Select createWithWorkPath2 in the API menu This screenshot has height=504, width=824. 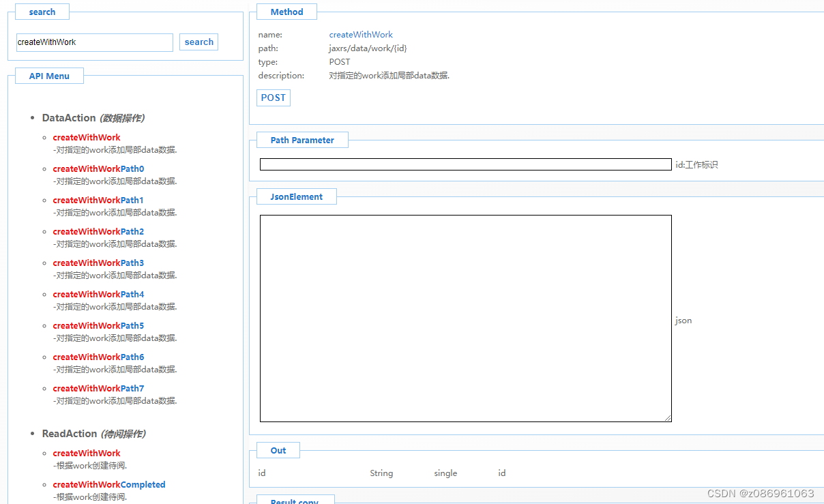point(98,231)
